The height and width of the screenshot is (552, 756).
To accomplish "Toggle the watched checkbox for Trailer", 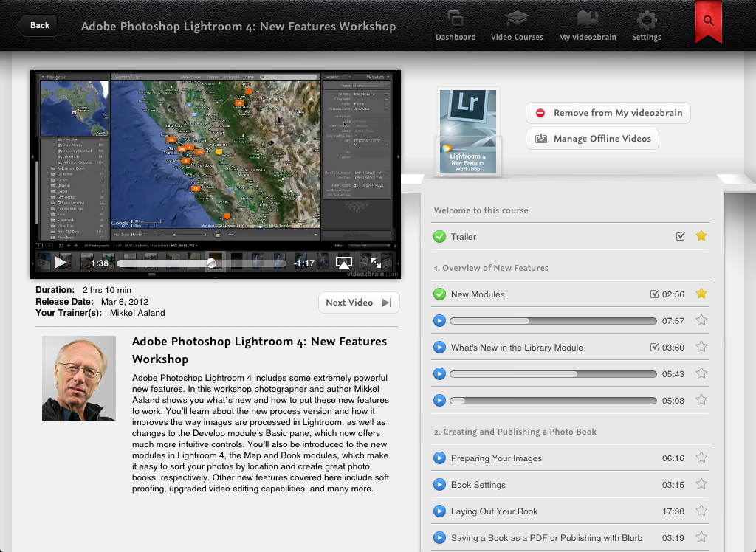I will point(680,236).
